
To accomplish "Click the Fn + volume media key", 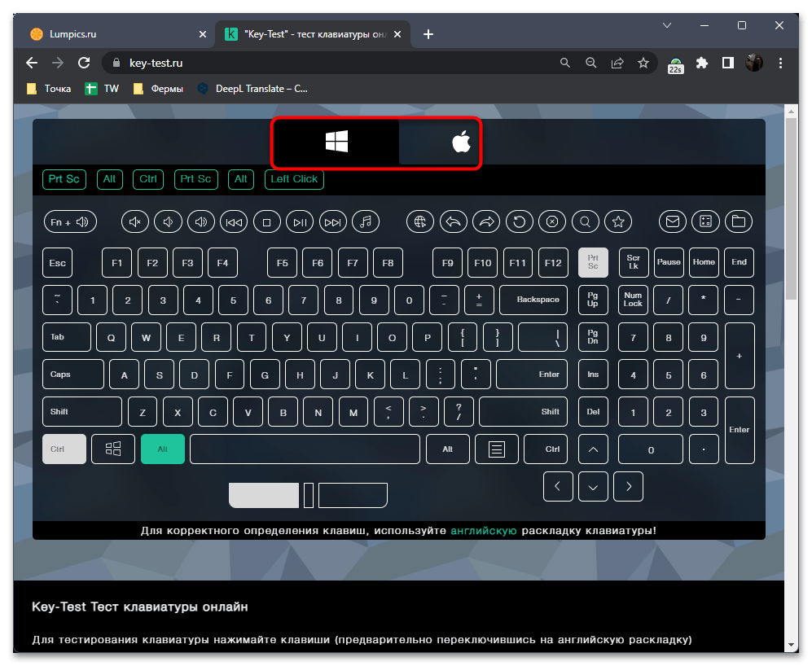I will 70,222.
